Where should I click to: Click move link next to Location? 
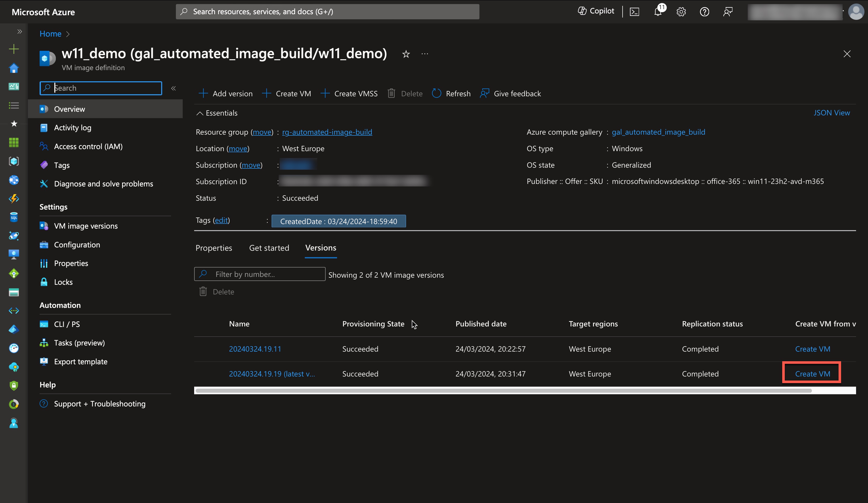click(238, 149)
